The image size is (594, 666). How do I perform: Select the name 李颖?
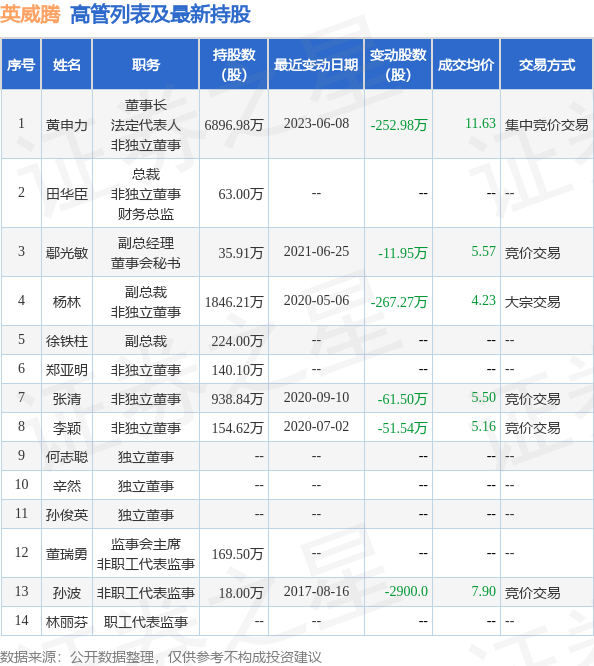[x=67, y=428]
